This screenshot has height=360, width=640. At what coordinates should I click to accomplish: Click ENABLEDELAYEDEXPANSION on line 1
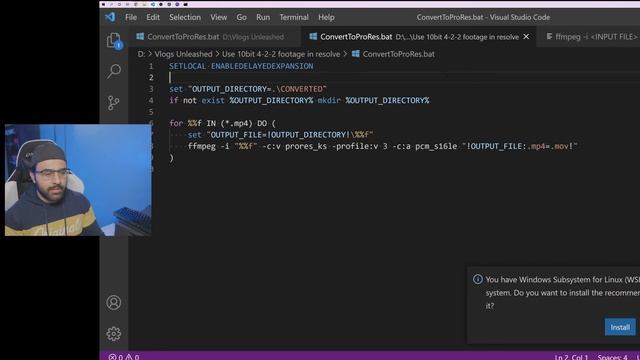[262, 66]
